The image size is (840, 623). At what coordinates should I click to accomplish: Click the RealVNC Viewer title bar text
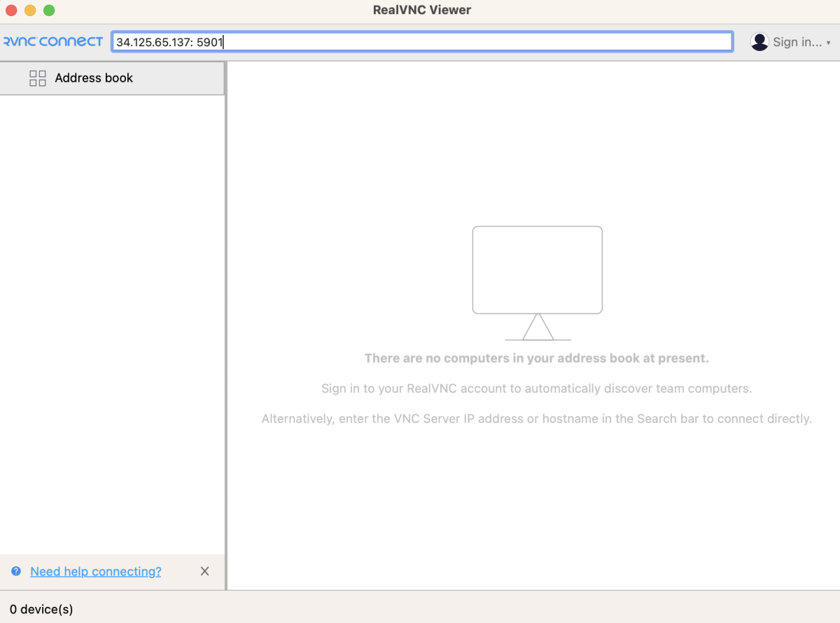click(422, 10)
